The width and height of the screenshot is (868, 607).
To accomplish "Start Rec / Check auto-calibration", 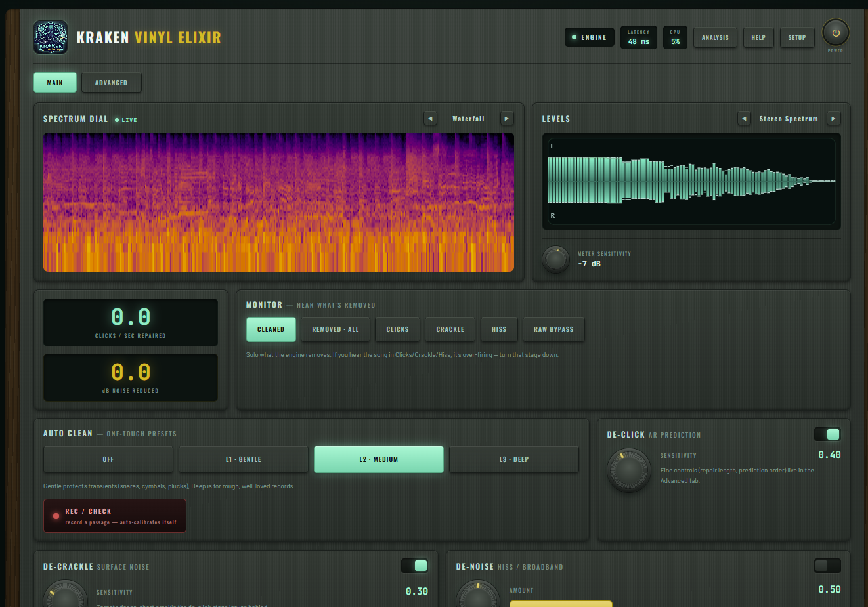I will coord(115,516).
